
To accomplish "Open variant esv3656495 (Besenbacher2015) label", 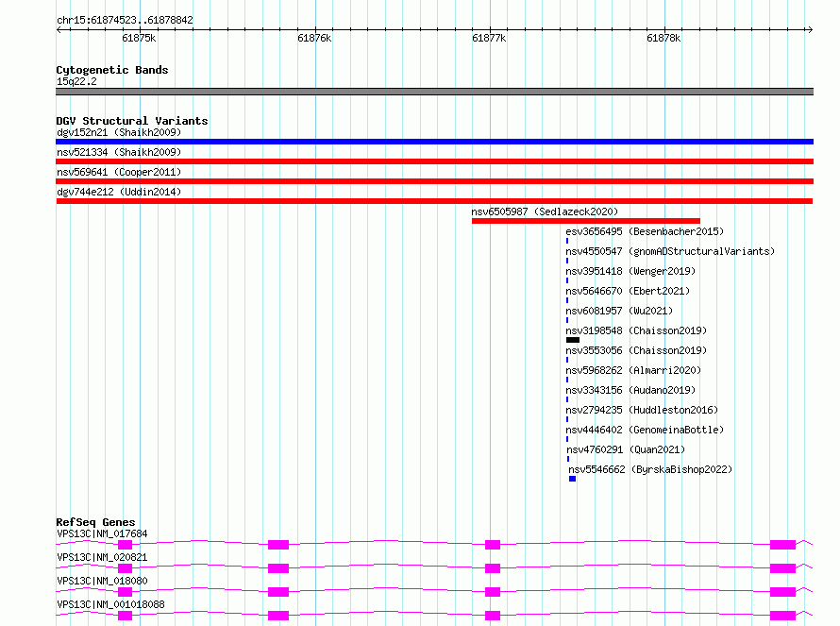I will pos(645,231).
